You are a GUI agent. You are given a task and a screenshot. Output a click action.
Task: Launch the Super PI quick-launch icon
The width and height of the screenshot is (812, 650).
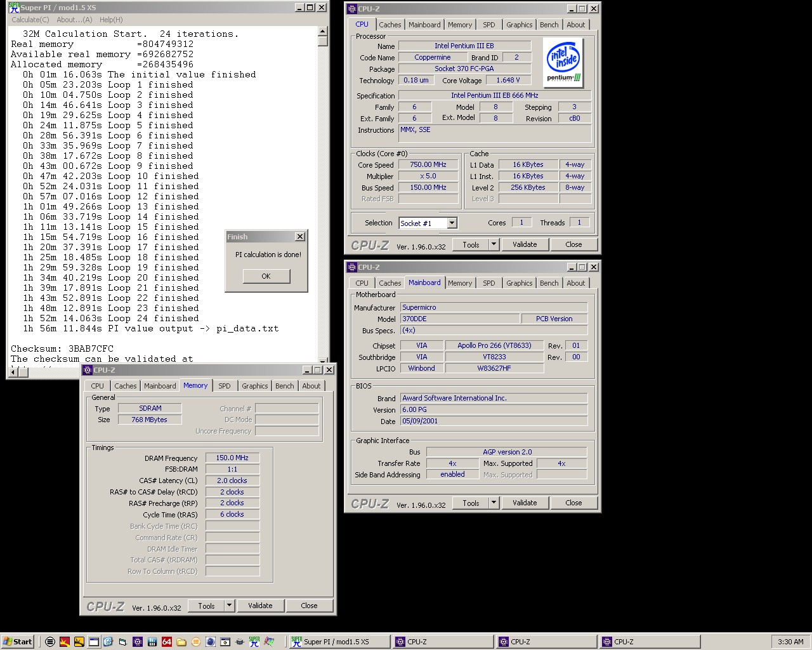(254, 642)
